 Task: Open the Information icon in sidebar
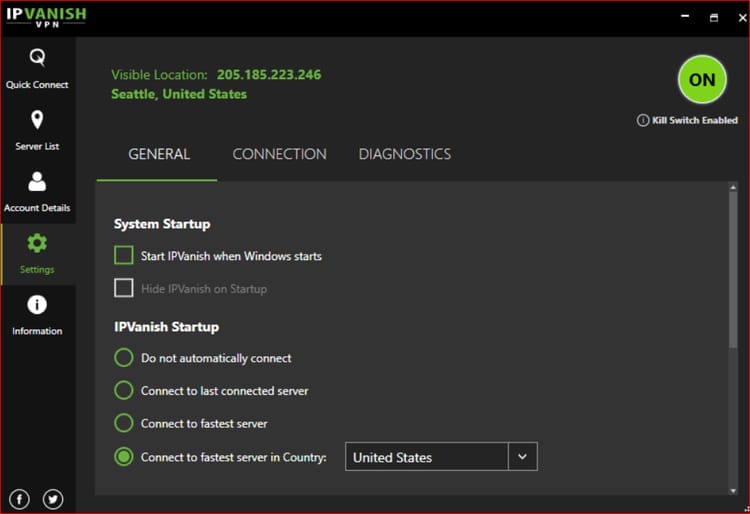click(37, 305)
